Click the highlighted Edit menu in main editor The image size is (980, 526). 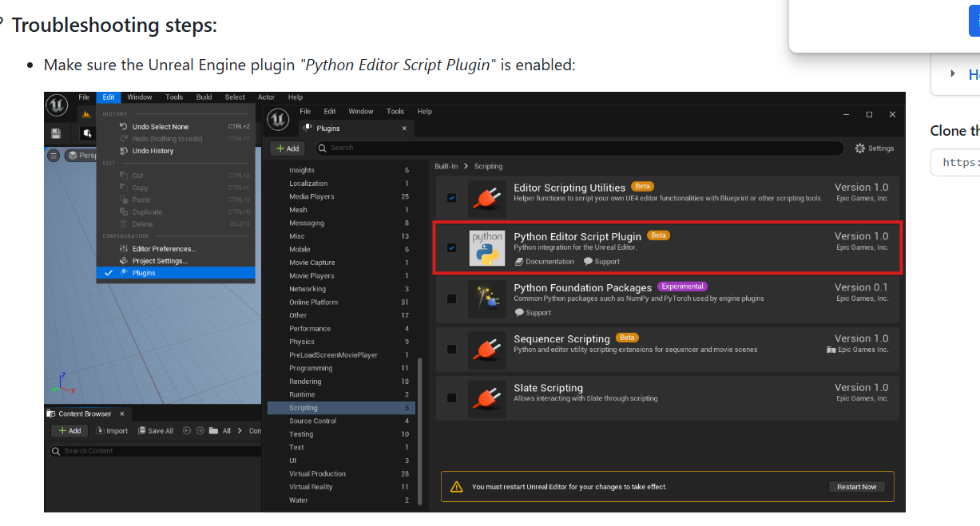tap(109, 97)
